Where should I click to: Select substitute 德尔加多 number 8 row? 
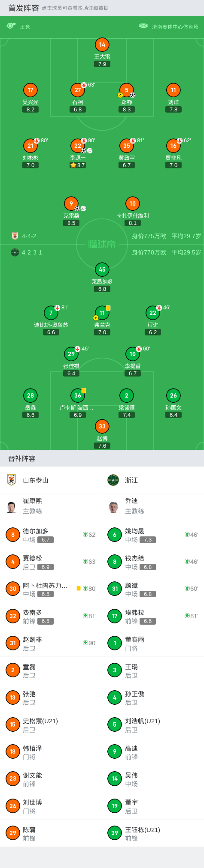pos(51,535)
